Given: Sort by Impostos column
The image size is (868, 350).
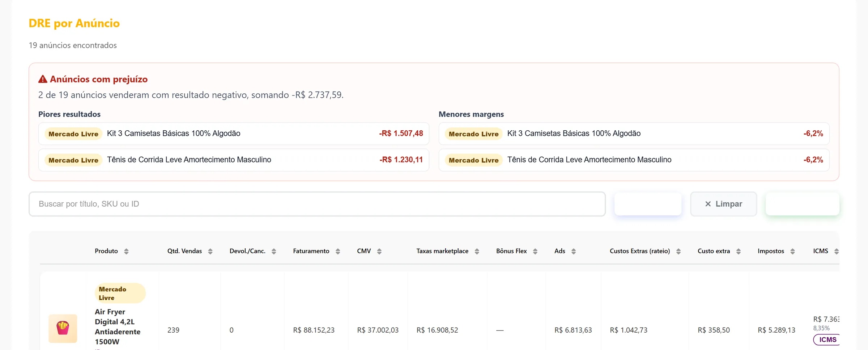Looking at the screenshot, I should (x=776, y=251).
